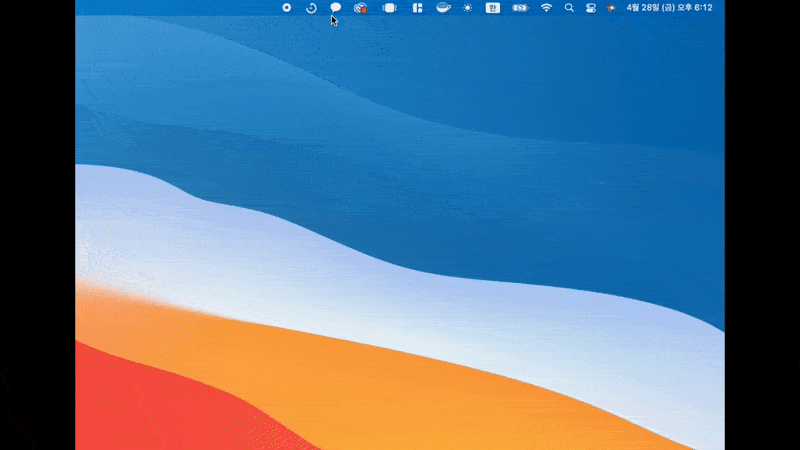Screen dimensions: 800x450
Task: Open the rounded rectangle carousel icon
Action: [390, 8]
